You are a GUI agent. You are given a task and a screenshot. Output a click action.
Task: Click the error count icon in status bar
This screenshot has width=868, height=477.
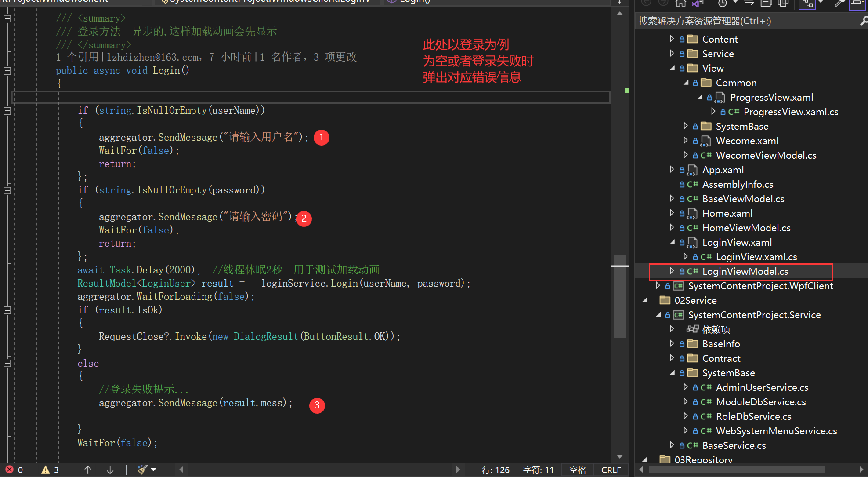[x=10, y=470]
